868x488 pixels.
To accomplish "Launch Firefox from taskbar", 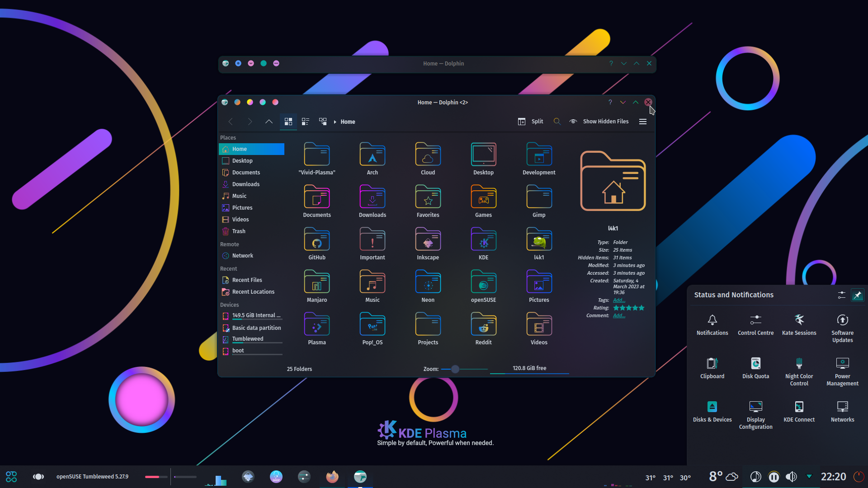I will point(332,477).
